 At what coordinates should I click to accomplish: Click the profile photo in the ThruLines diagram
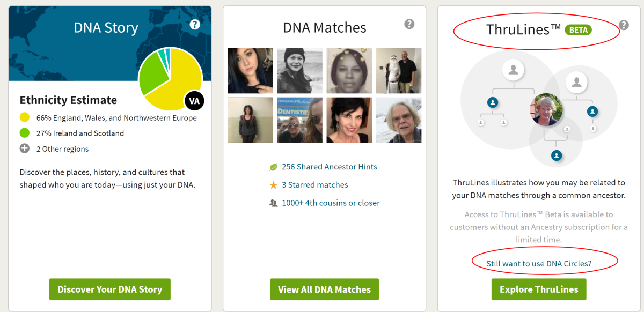pyautogui.click(x=545, y=109)
